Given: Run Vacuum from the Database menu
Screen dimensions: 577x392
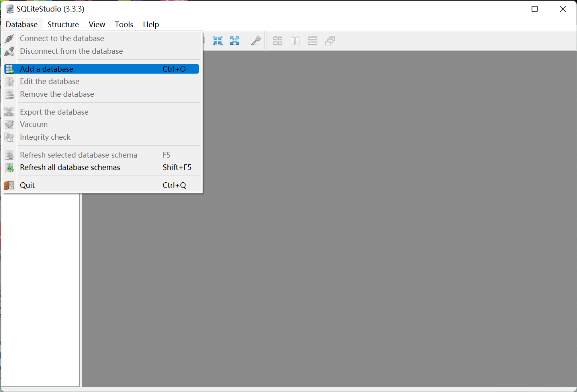Looking at the screenshot, I should tap(102, 125).
